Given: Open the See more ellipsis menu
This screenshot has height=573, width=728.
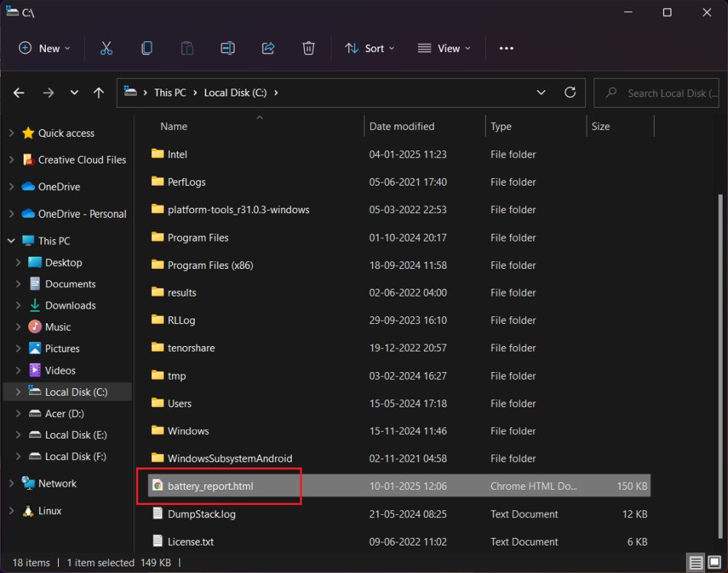Looking at the screenshot, I should coord(506,48).
